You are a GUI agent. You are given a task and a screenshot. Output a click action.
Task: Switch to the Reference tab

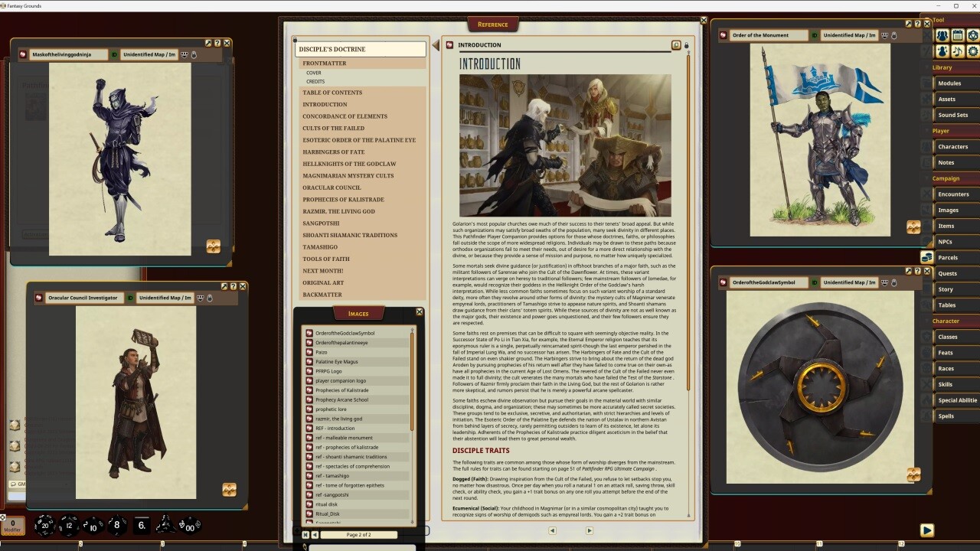[x=492, y=24]
